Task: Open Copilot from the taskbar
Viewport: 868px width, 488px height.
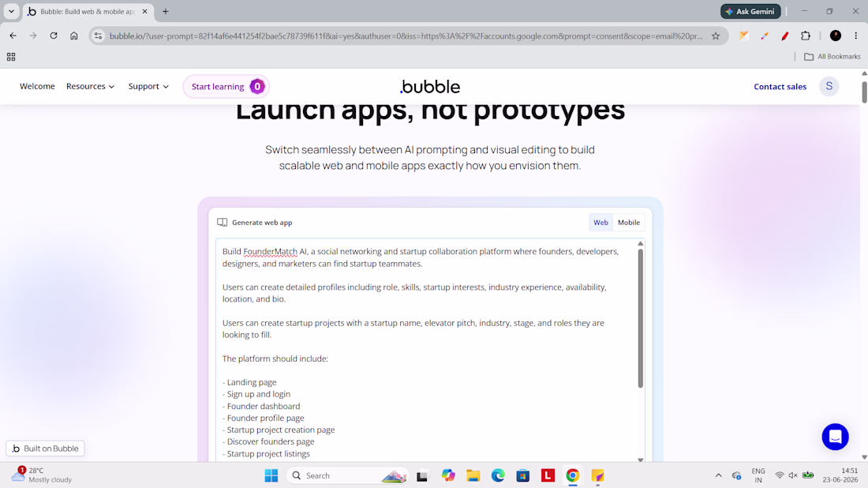Action: [x=448, y=475]
